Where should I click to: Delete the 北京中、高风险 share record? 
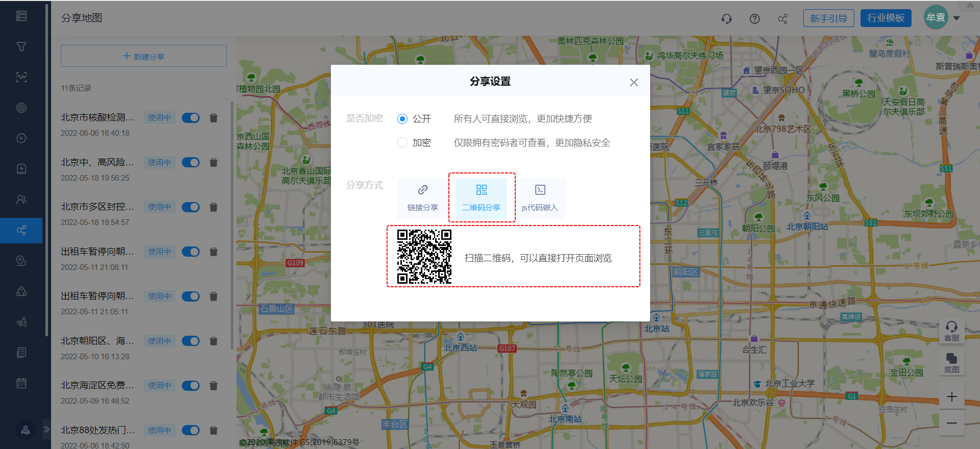coord(213,163)
